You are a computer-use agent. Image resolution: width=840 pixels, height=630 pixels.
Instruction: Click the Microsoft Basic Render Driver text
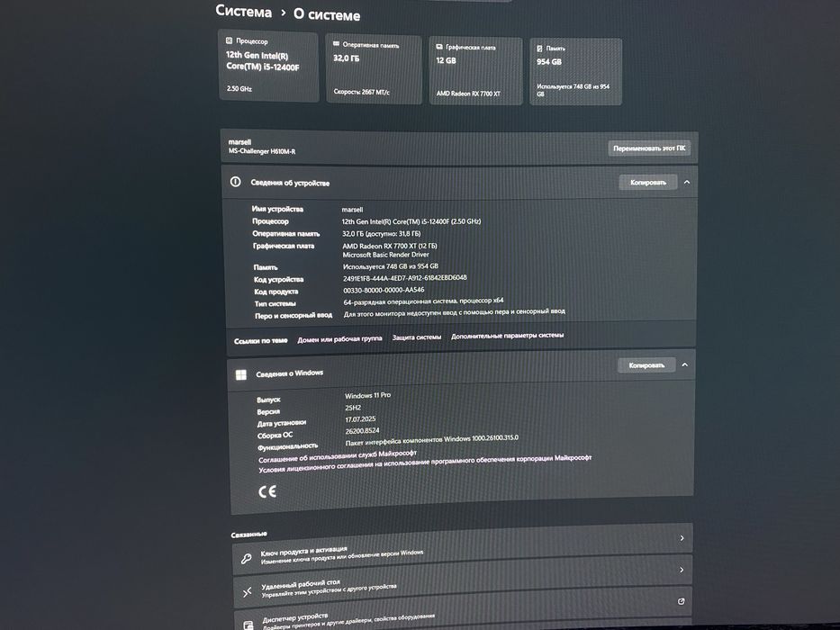pos(385,255)
